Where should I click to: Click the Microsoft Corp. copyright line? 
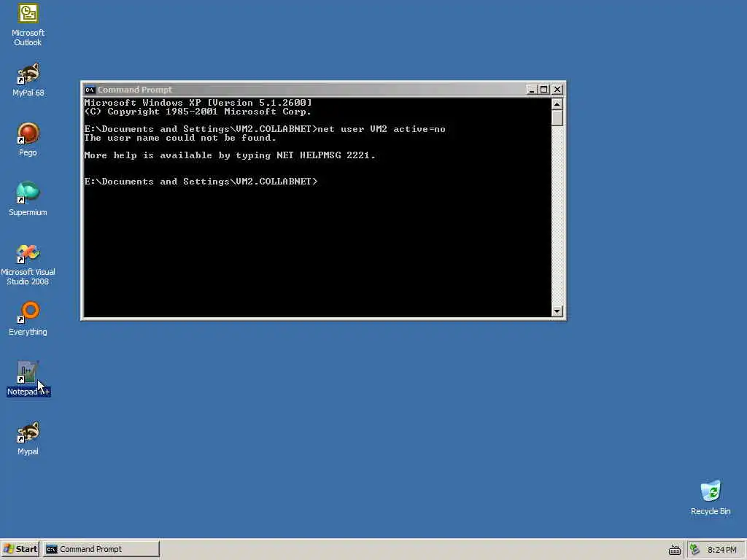(198, 112)
